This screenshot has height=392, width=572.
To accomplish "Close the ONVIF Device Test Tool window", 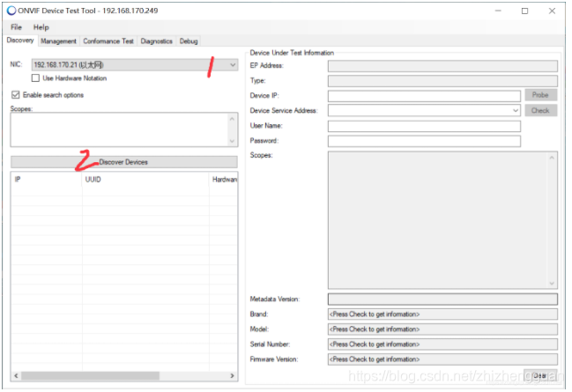I will (552, 11).
